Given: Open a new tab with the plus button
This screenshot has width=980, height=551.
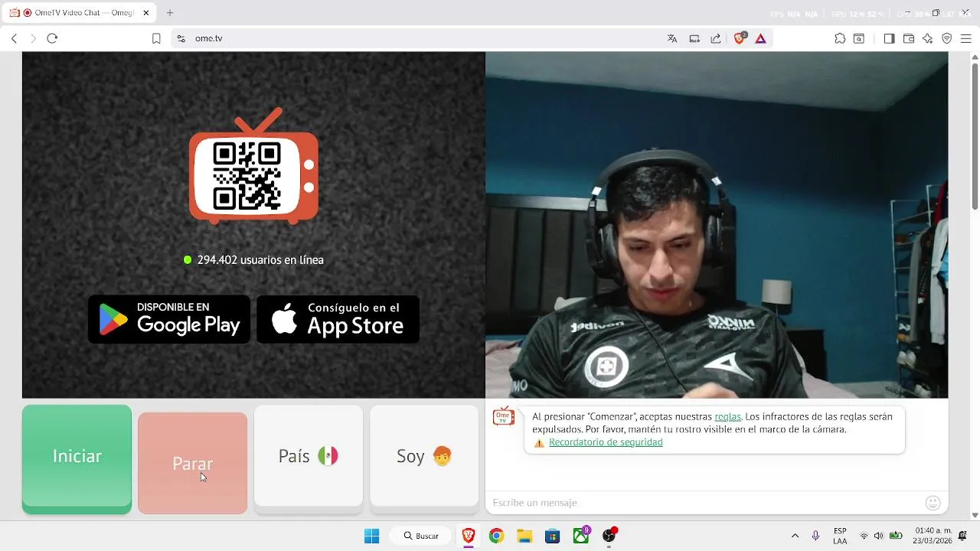Looking at the screenshot, I should click(170, 13).
